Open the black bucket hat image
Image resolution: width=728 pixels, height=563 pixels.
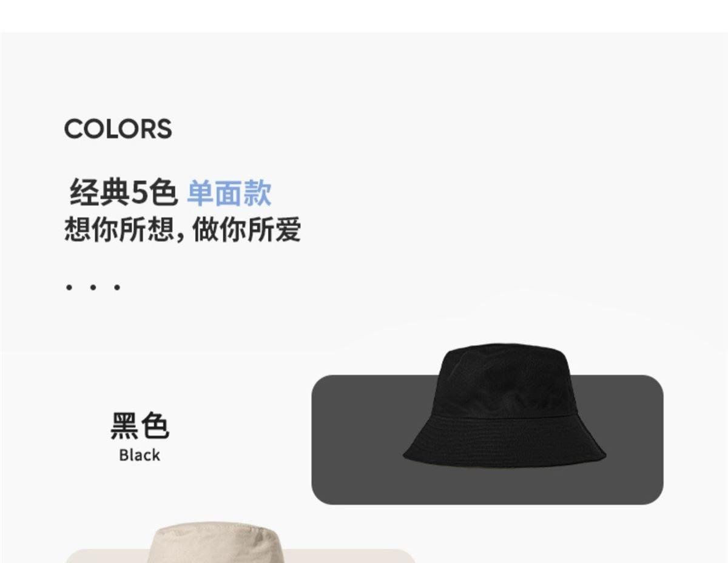point(504,405)
